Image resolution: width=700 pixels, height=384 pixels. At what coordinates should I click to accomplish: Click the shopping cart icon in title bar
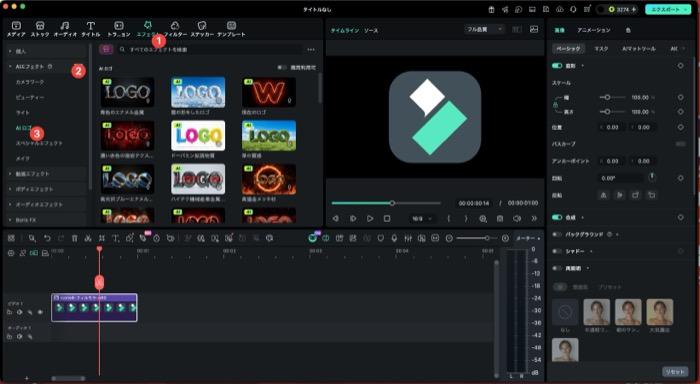point(587,9)
